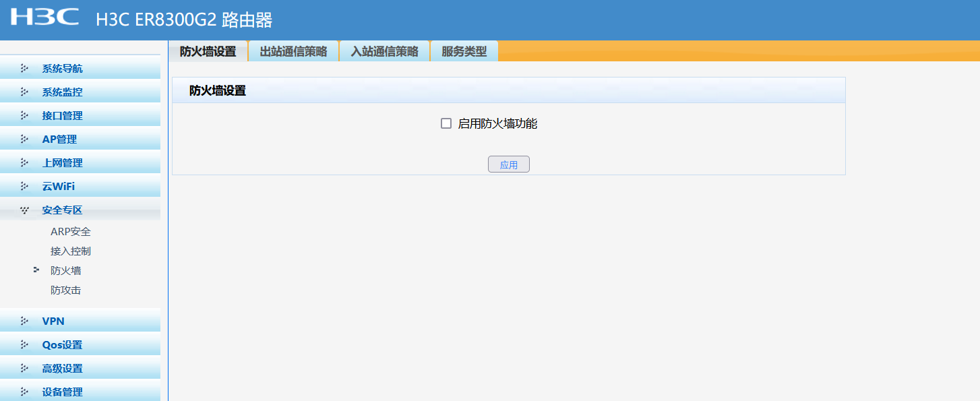Click arrow icon beside 系统导航

pyautogui.click(x=25, y=68)
